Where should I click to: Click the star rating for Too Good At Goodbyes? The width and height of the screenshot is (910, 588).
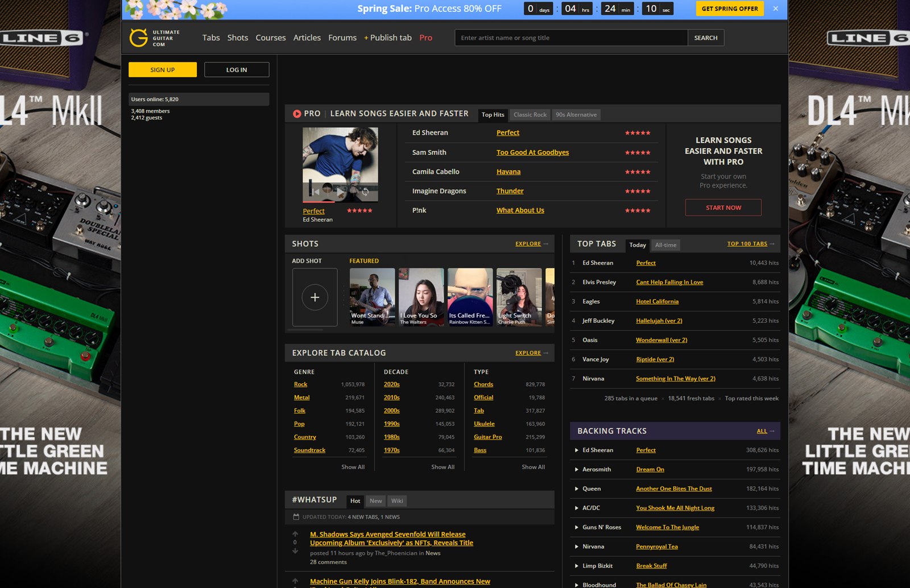click(x=638, y=152)
